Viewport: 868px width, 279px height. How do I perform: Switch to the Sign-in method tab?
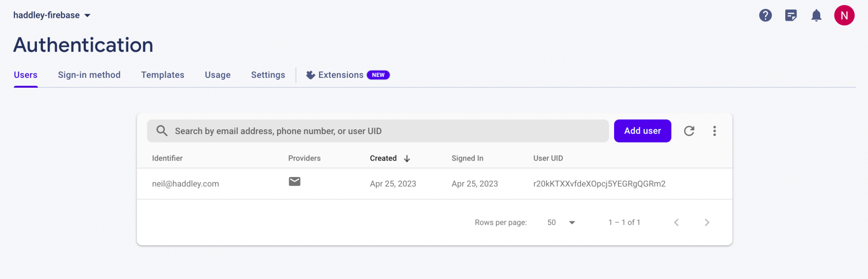coord(89,75)
